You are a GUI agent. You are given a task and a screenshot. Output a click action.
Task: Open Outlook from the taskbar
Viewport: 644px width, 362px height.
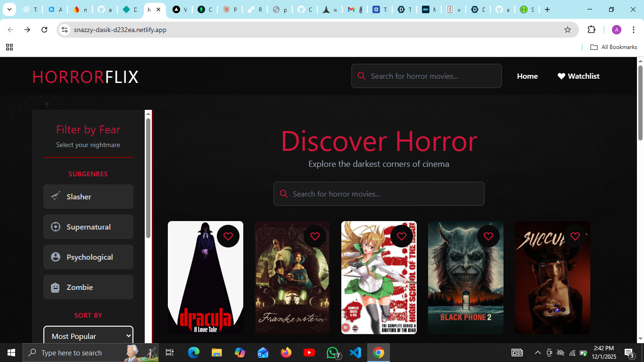pyautogui.click(x=263, y=353)
